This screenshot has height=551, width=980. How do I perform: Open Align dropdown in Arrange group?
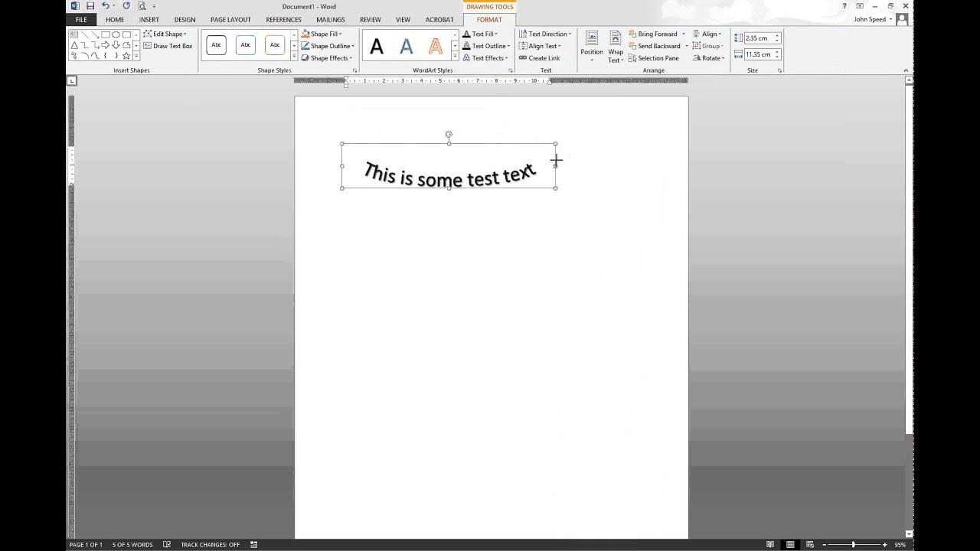pyautogui.click(x=707, y=34)
